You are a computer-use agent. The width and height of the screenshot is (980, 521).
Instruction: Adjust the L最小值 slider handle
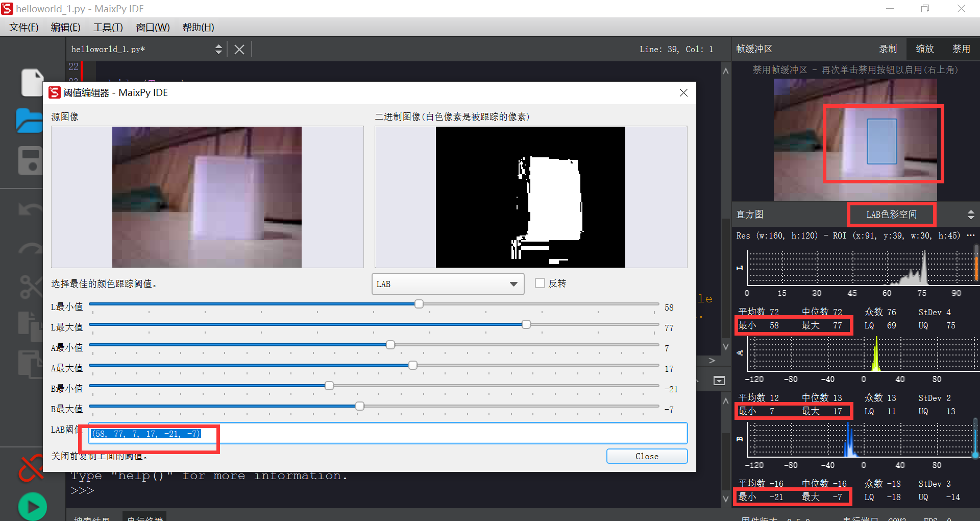tap(419, 303)
